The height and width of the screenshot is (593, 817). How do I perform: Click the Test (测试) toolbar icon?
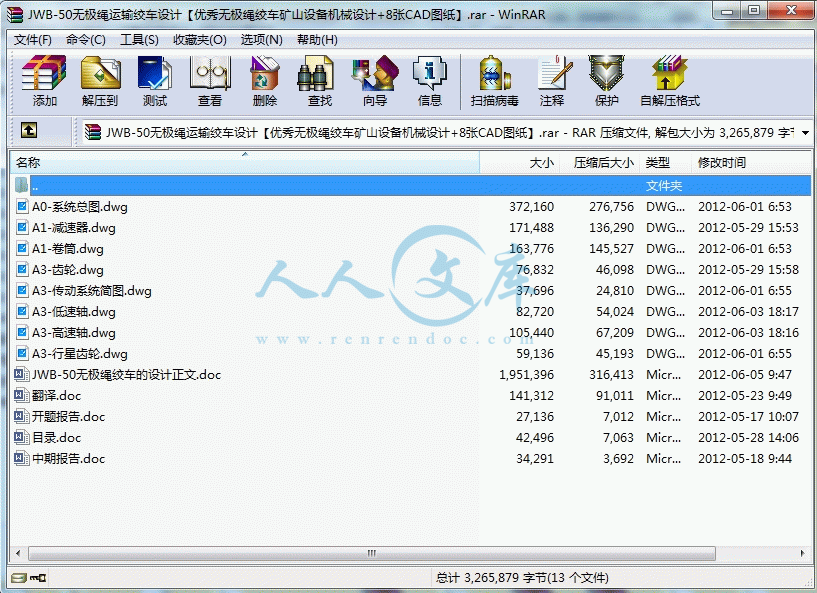pos(155,73)
